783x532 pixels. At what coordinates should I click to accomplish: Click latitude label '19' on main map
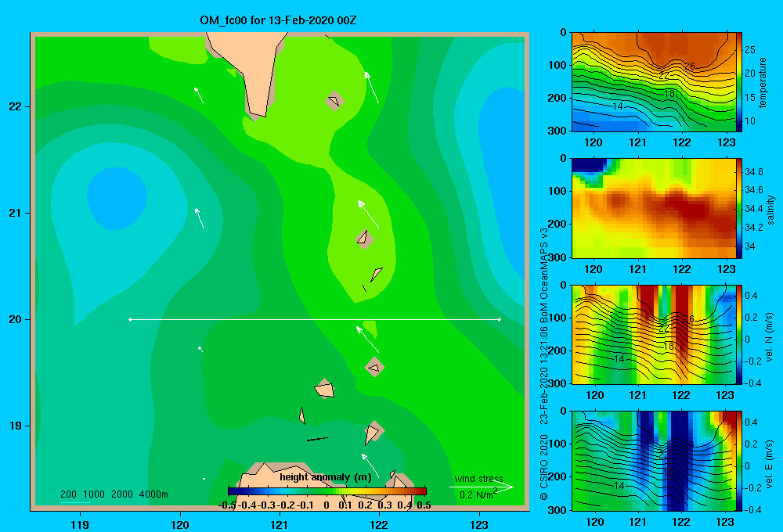16,426
